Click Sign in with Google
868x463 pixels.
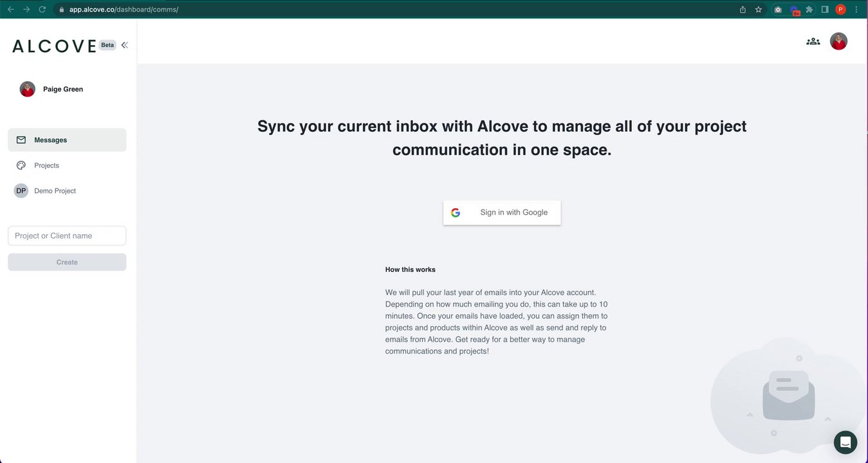pyautogui.click(x=502, y=212)
